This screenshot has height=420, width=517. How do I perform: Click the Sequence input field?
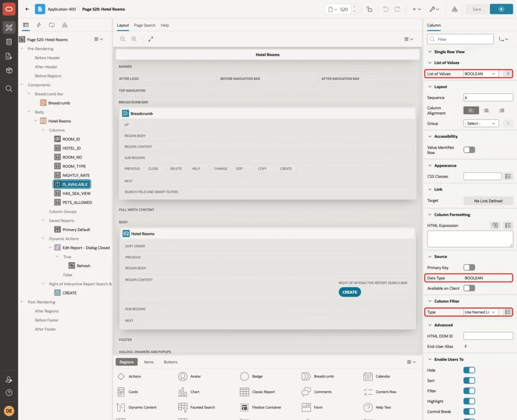coord(488,97)
